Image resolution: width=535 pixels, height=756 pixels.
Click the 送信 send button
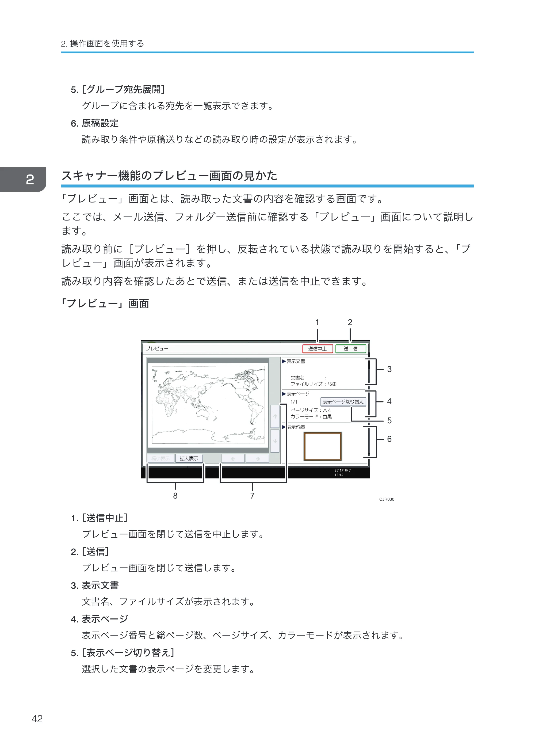pos(350,348)
